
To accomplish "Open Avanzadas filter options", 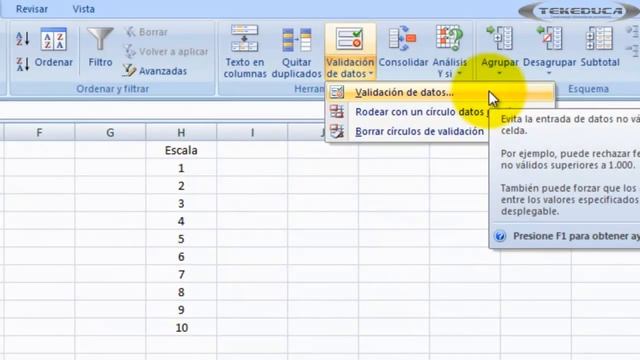I will point(155,71).
